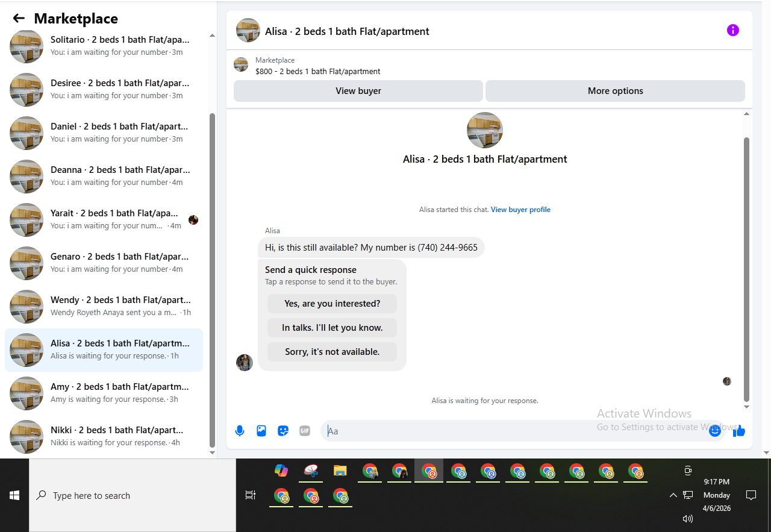Send a thumbs-up like
This screenshot has width=771, height=532.
(x=739, y=431)
